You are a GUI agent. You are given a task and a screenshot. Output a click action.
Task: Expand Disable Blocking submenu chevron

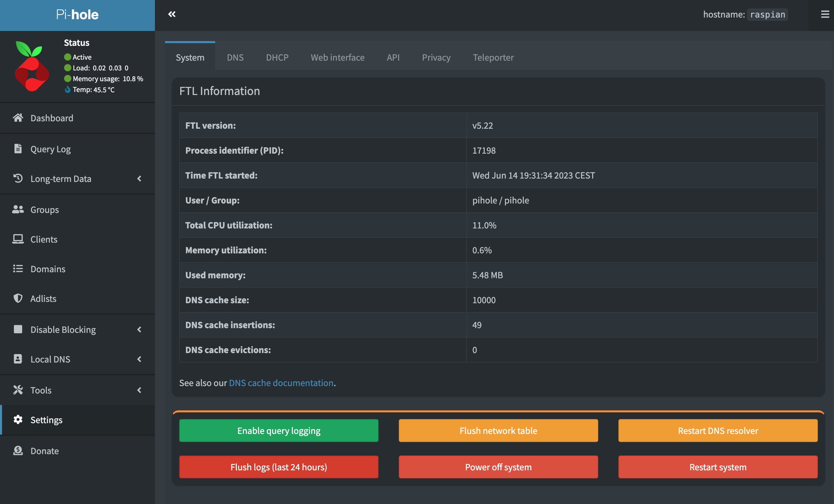[x=139, y=329]
